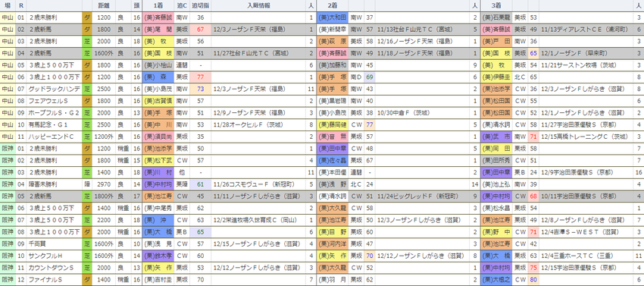The width and height of the screenshot is (644, 286).
Task: Click the pink (美)尾関 trainer cell
Action: 158,30
